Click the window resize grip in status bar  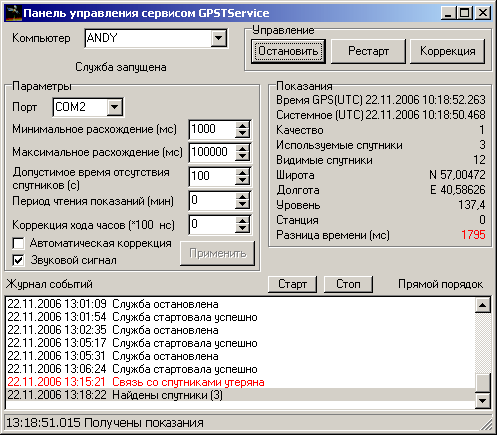point(486,424)
